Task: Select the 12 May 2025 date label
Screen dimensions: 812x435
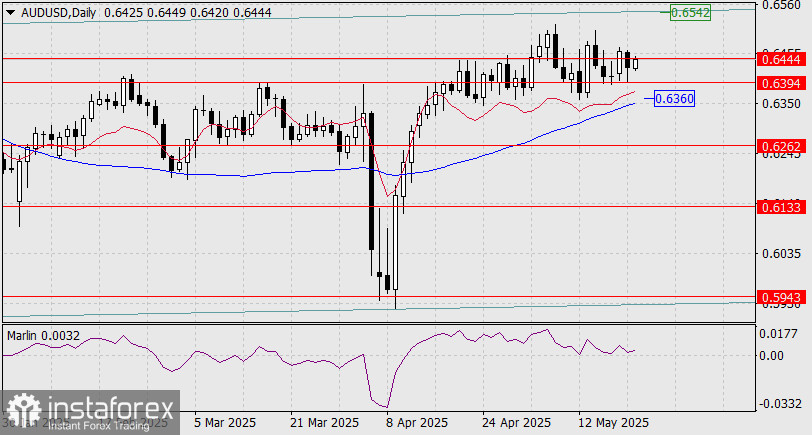Action: (x=612, y=423)
